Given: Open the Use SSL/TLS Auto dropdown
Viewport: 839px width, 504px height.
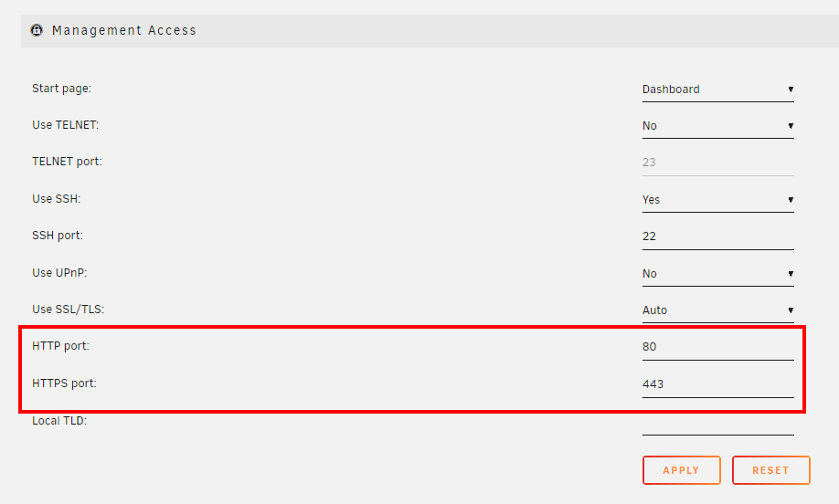Looking at the screenshot, I should point(718,310).
